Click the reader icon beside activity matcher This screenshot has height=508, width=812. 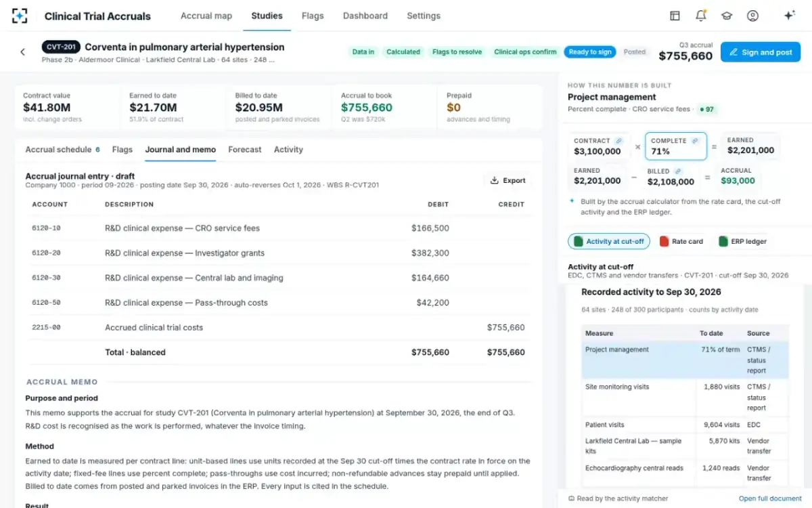571,499
